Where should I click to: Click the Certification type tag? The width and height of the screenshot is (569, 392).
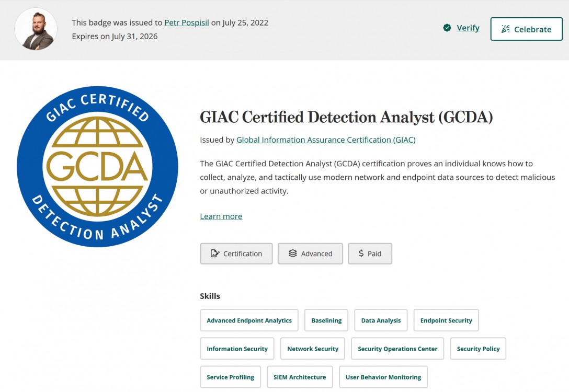pyautogui.click(x=236, y=253)
